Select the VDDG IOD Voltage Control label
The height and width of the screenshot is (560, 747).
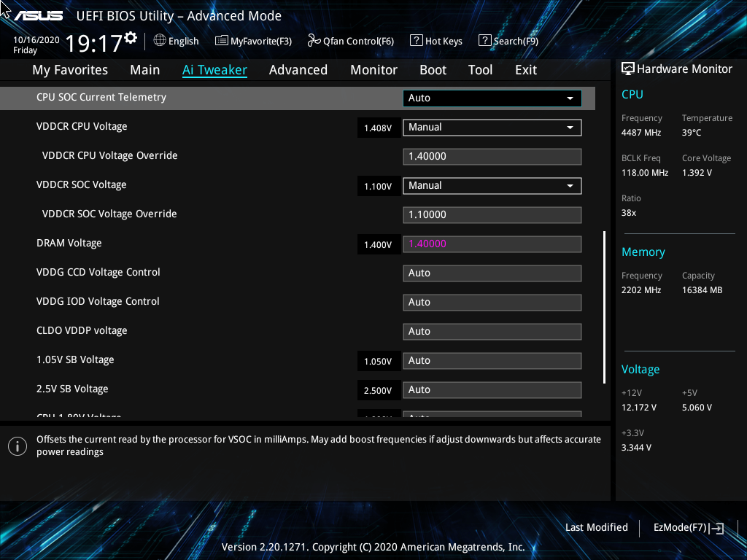pos(98,301)
